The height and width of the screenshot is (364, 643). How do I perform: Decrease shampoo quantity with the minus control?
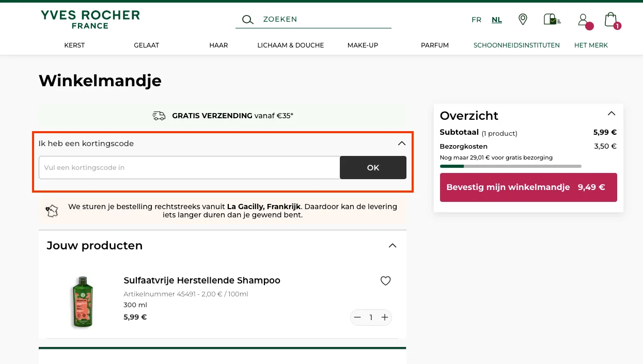357,317
